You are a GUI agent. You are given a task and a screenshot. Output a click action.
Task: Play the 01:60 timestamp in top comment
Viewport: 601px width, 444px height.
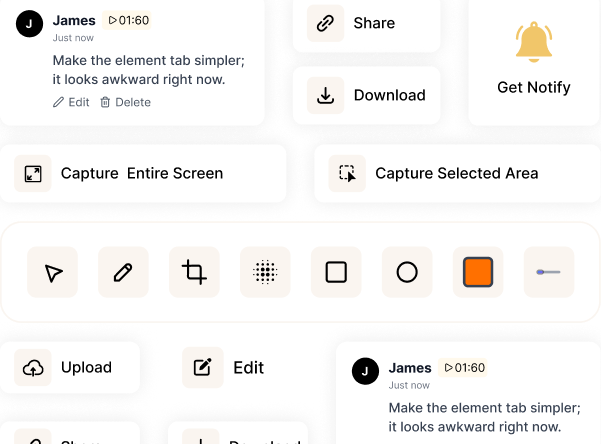pyautogui.click(x=127, y=20)
